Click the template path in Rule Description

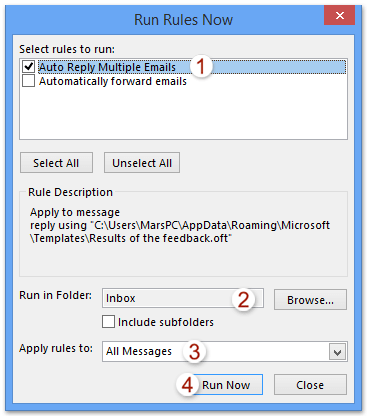tap(180, 232)
